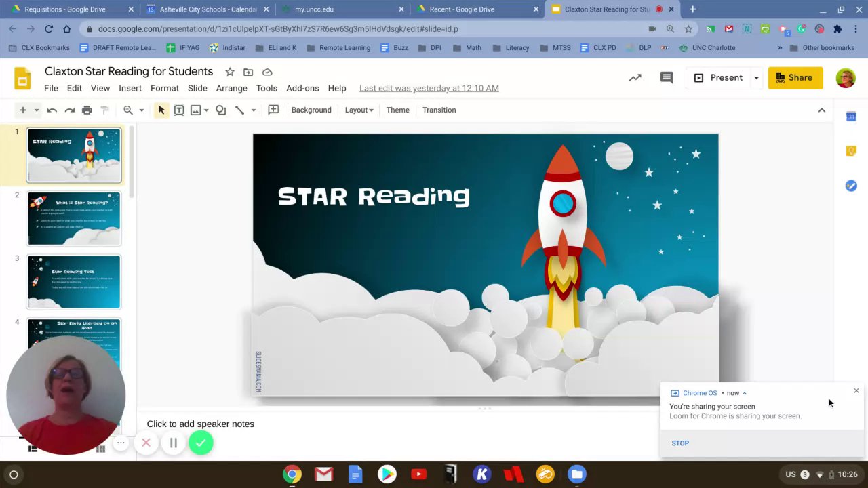The width and height of the screenshot is (868, 488).
Task: Stop screen sharing via STOP button
Action: 680,443
